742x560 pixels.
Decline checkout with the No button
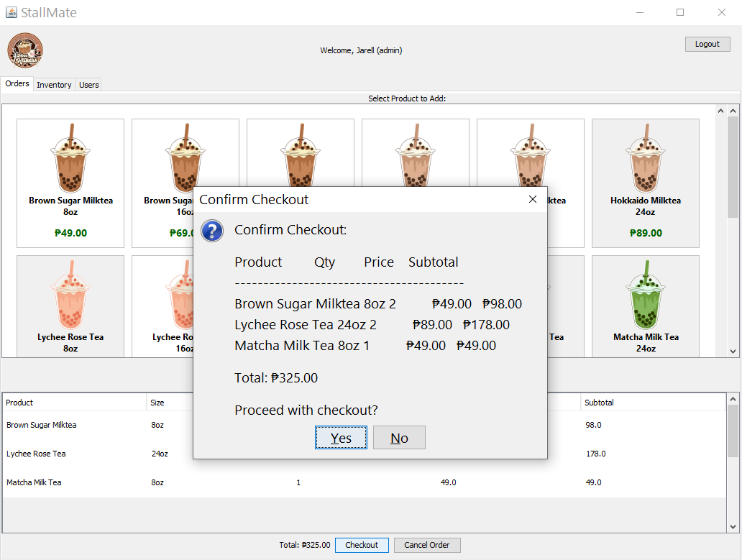tap(399, 438)
